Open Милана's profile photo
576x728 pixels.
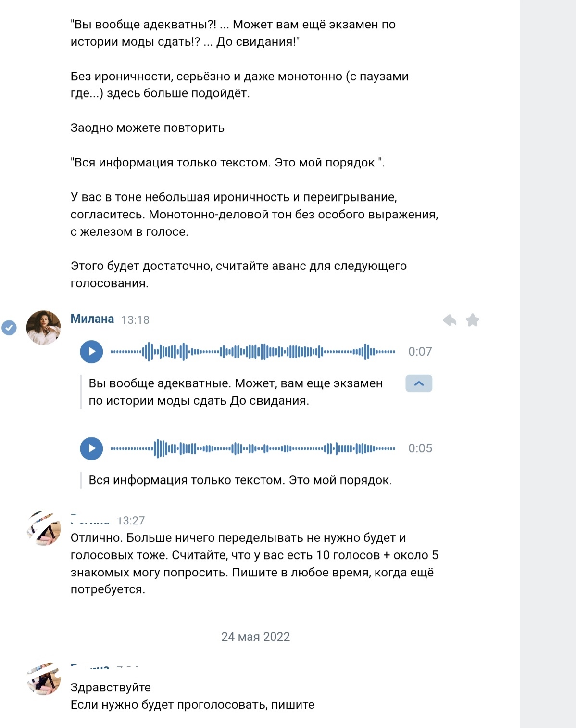(43, 328)
